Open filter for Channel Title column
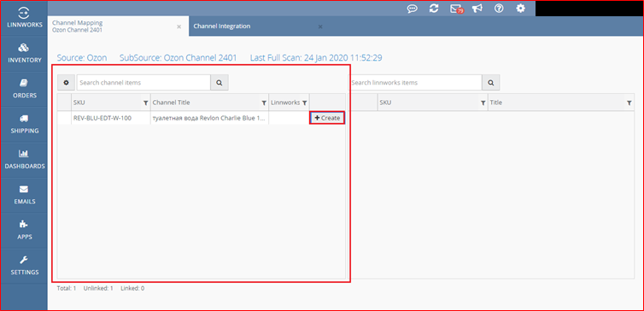 click(x=264, y=103)
